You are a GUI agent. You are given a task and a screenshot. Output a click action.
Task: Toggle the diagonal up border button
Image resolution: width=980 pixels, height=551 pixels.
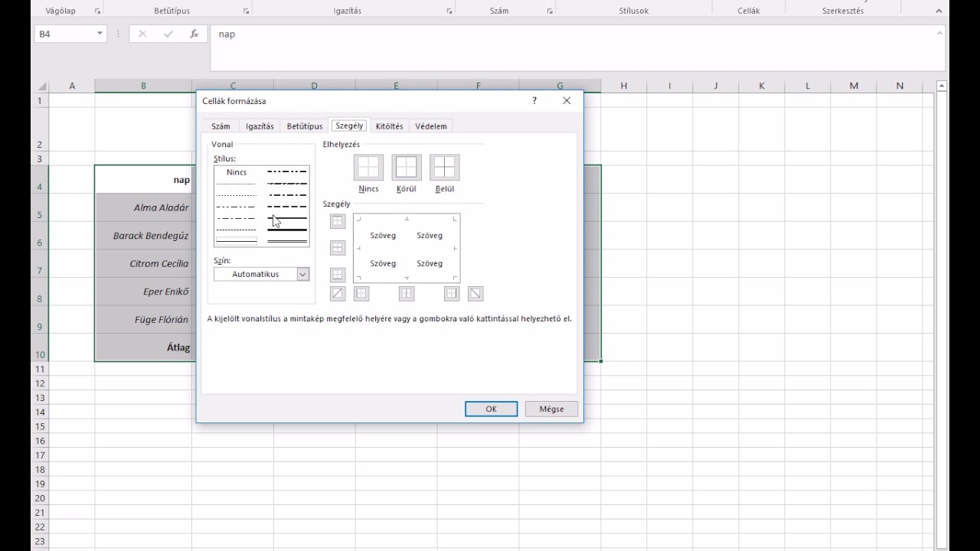(x=338, y=293)
